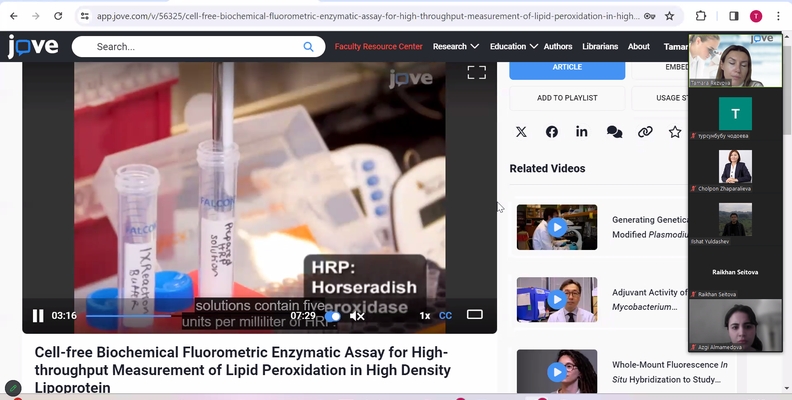Enter fullscreen via corner brackets icon
This screenshot has width=792, height=400.
[476, 73]
